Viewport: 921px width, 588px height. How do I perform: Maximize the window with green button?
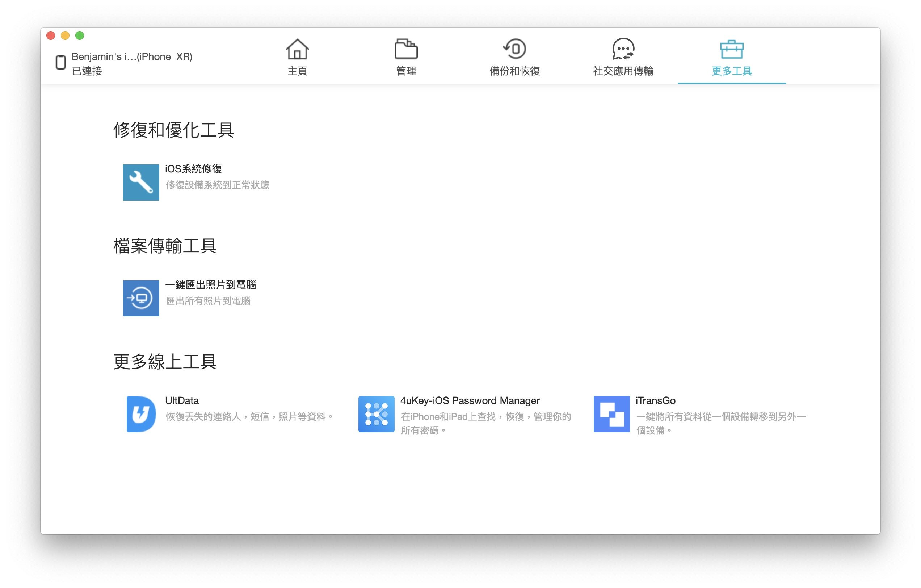point(80,35)
